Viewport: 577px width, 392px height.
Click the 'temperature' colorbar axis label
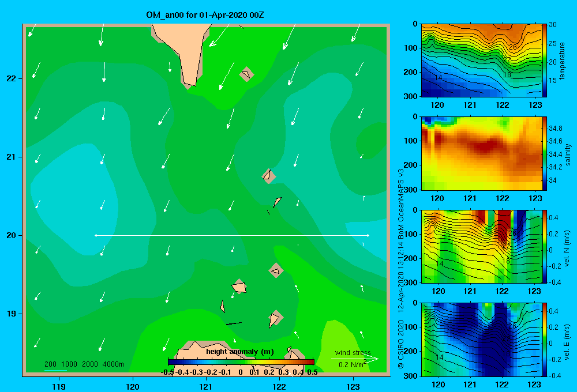(562, 61)
